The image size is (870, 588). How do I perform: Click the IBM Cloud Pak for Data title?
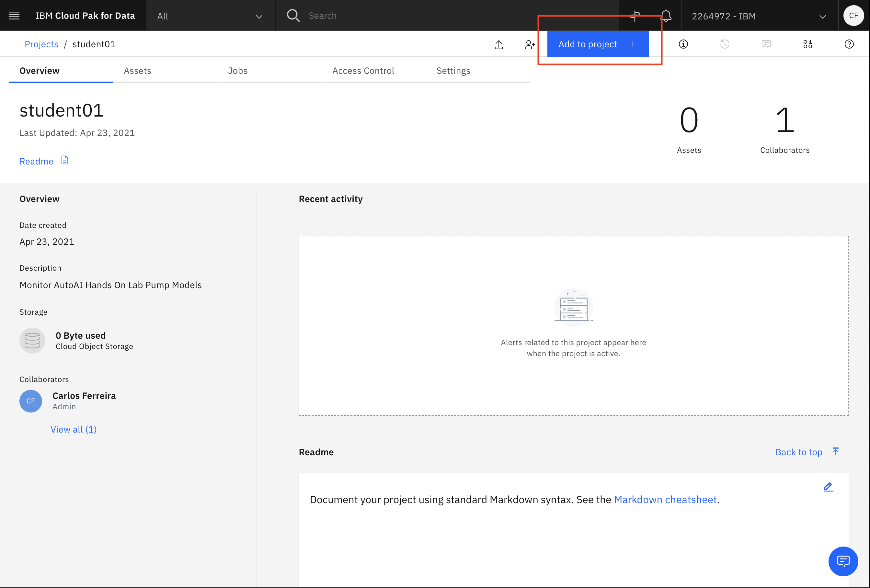click(x=85, y=16)
